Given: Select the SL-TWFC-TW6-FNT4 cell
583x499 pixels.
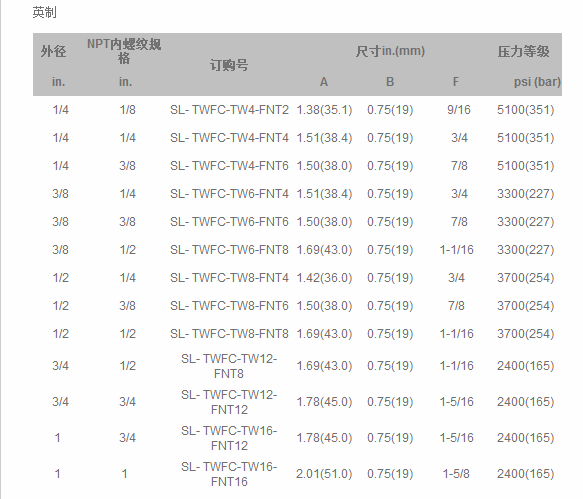Looking at the screenshot, I should [x=229, y=194].
